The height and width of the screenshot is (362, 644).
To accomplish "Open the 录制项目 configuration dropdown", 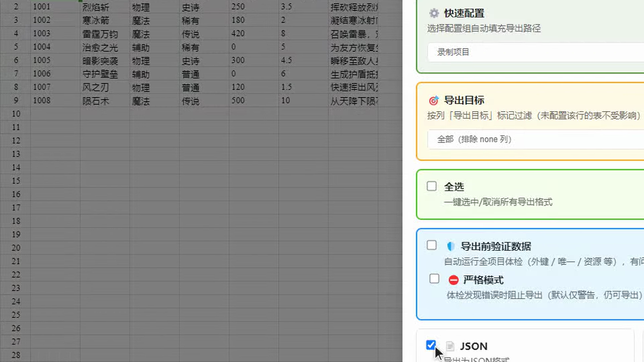I will pos(536,52).
